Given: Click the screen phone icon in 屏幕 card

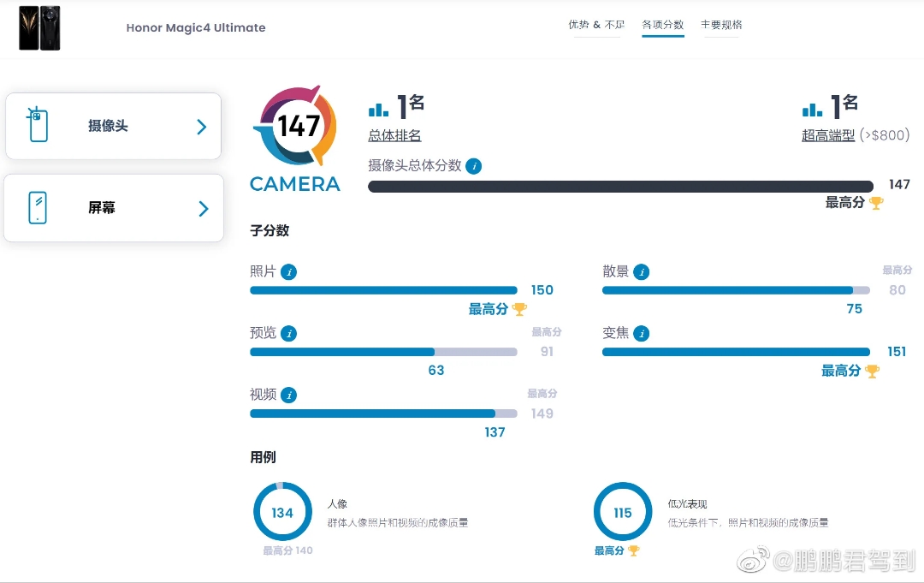Looking at the screenshot, I should 37,208.
